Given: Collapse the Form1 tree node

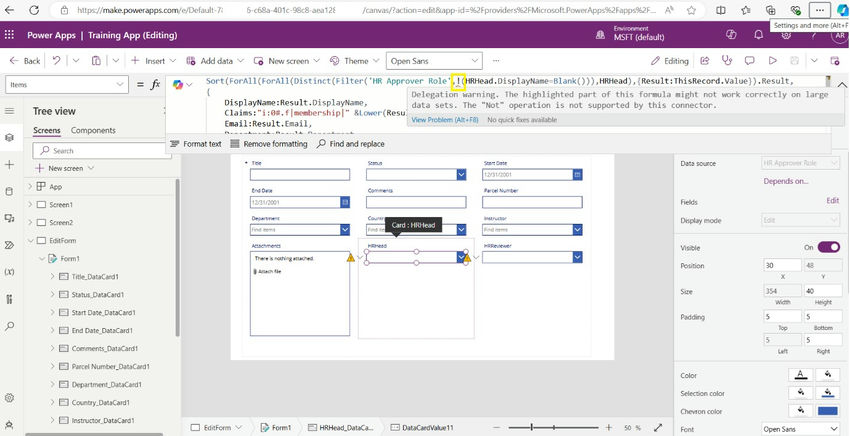Looking at the screenshot, I should coord(42,259).
